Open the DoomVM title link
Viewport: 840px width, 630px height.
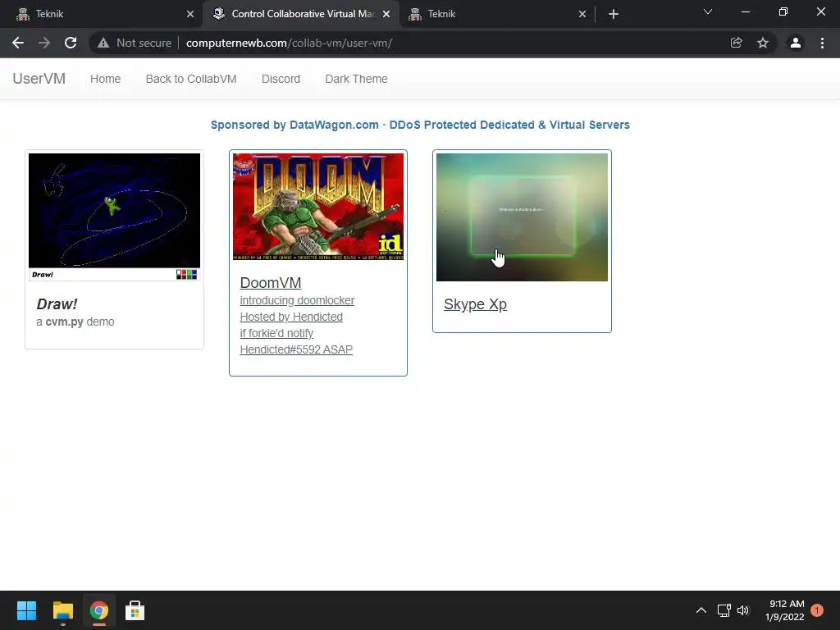click(x=271, y=282)
